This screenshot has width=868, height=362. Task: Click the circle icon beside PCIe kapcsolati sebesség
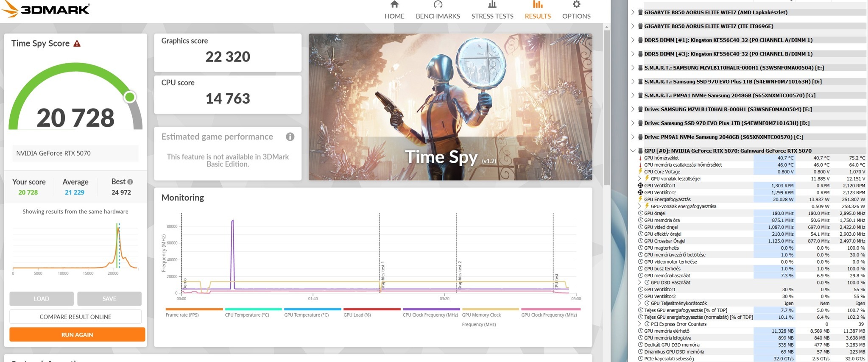point(640,359)
